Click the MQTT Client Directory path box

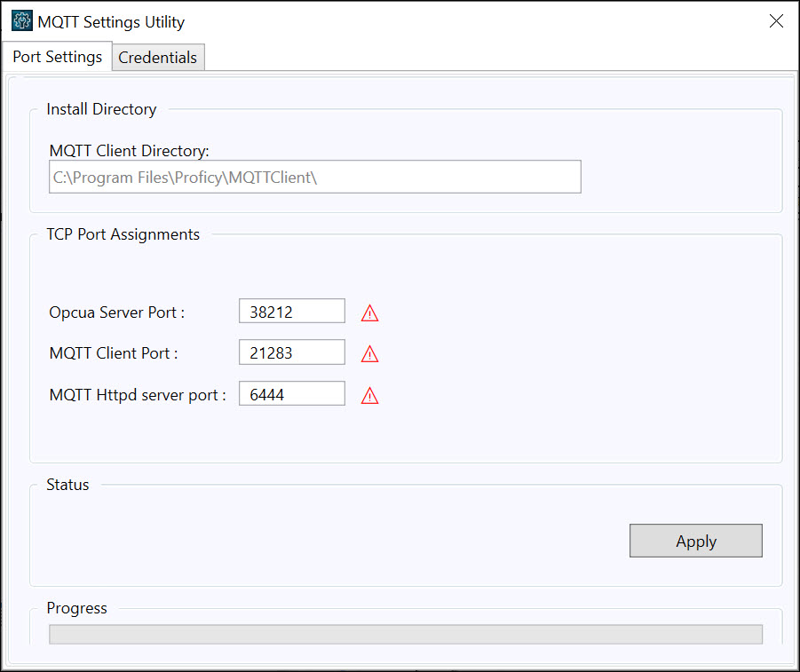pyautogui.click(x=315, y=177)
